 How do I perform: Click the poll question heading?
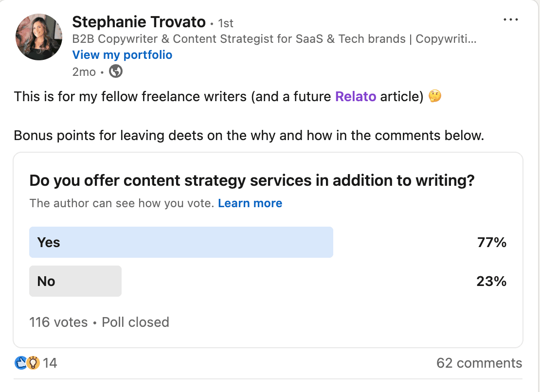point(252,181)
